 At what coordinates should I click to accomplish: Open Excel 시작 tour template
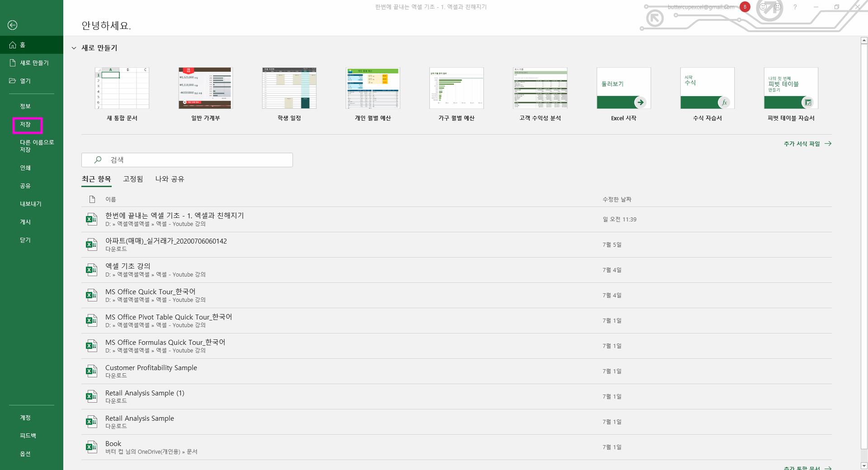pyautogui.click(x=624, y=95)
